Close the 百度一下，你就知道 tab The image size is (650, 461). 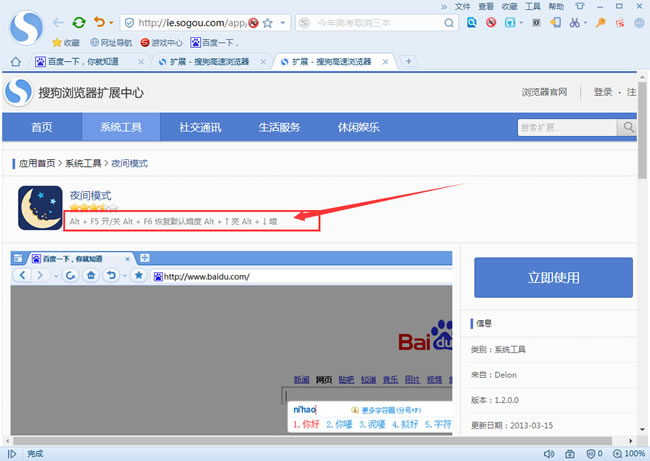(141, 62)
